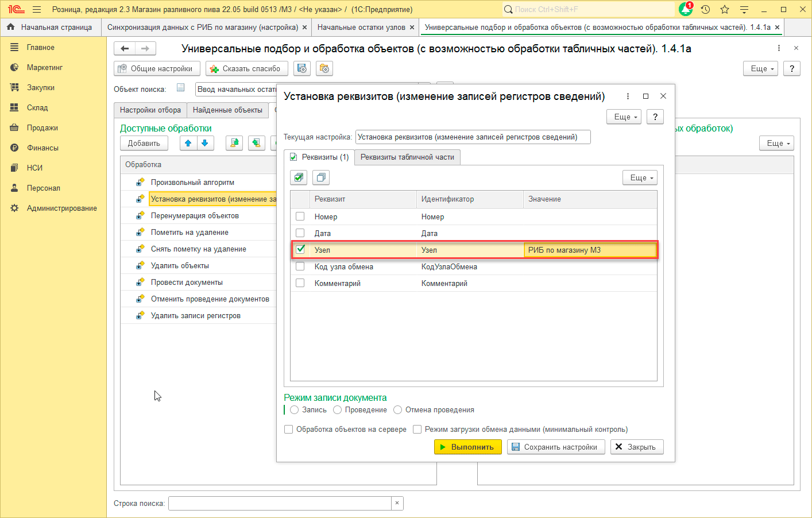Open the Найденные объекты tab
This screenshot has height=518, width=812.
[227, 110]
